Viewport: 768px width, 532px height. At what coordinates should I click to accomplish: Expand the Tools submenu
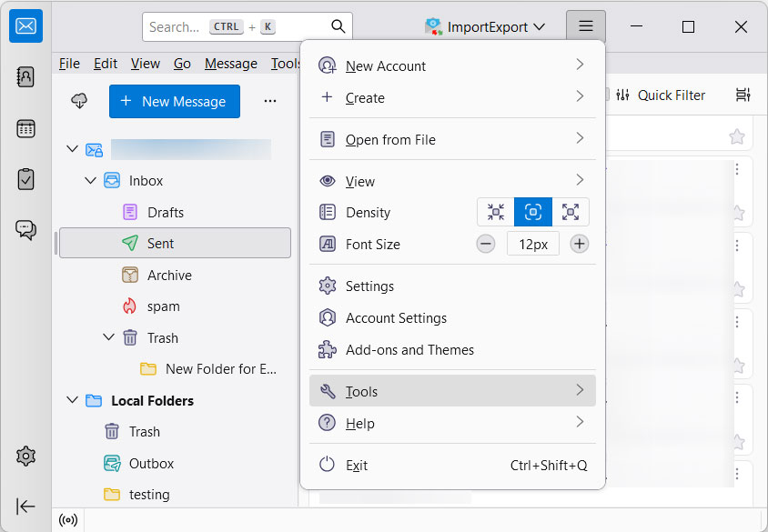(452, 391)
